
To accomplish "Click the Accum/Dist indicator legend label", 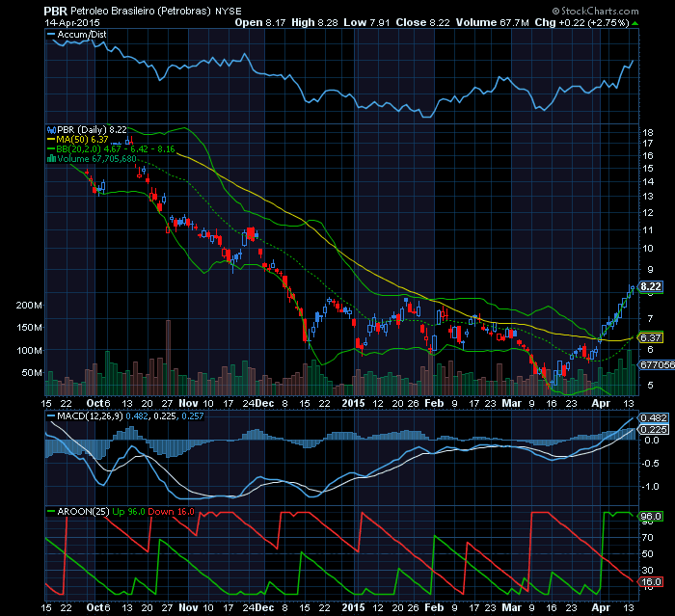I will [82, 35].
